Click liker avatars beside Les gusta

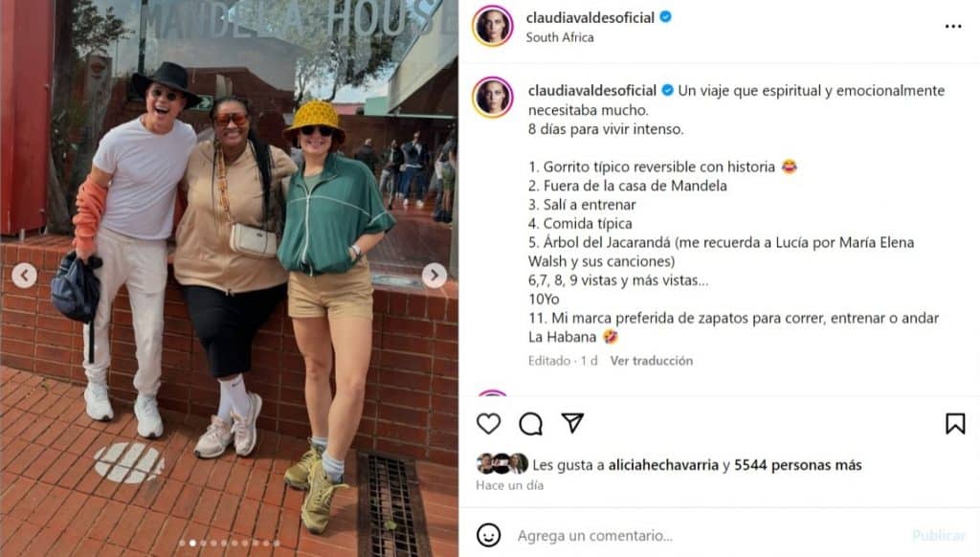coord(501,463)
